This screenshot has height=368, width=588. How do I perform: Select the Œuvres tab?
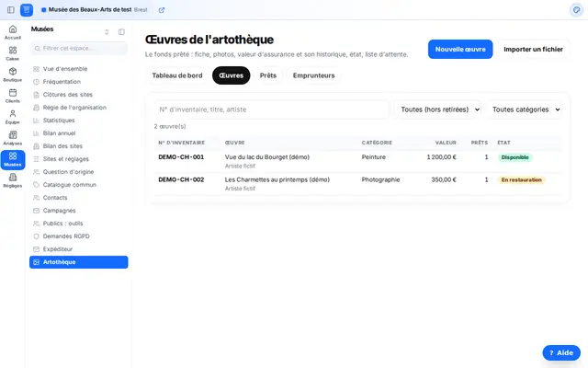pyautogui.click(x=231, y=75)
